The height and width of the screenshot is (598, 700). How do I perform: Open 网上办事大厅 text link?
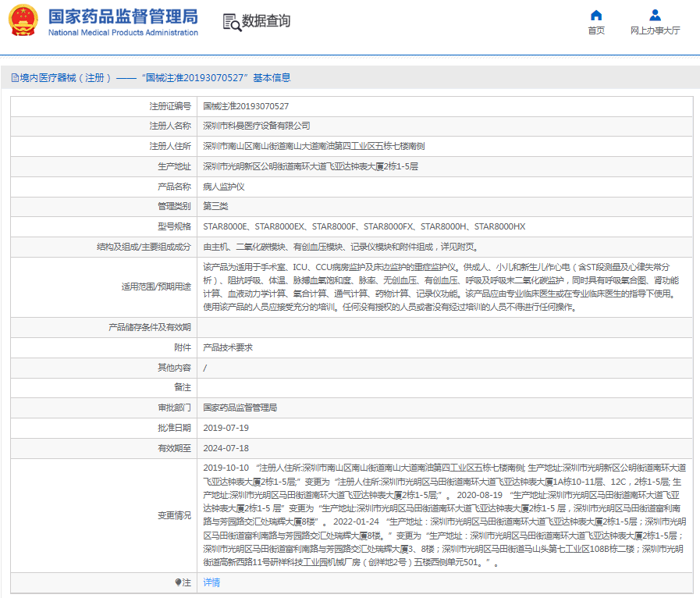(655, 30)
